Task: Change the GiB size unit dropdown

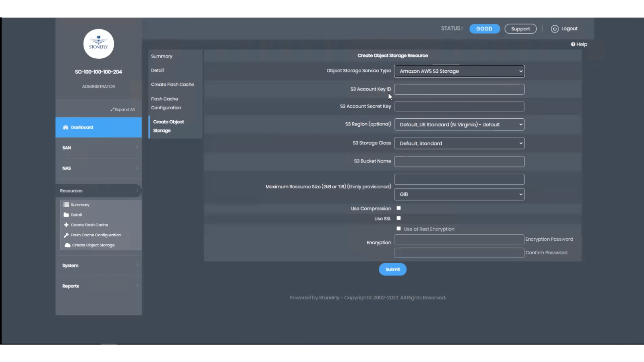Action: [459, 194]
